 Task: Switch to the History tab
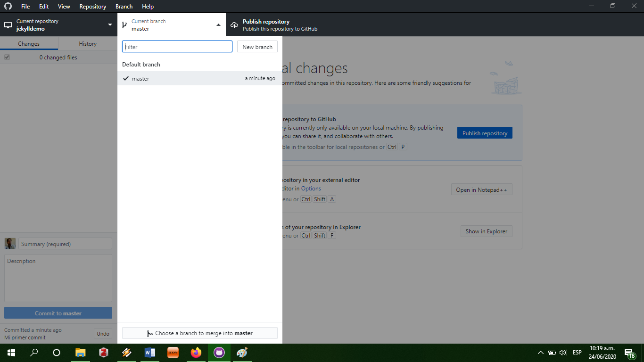88,43
